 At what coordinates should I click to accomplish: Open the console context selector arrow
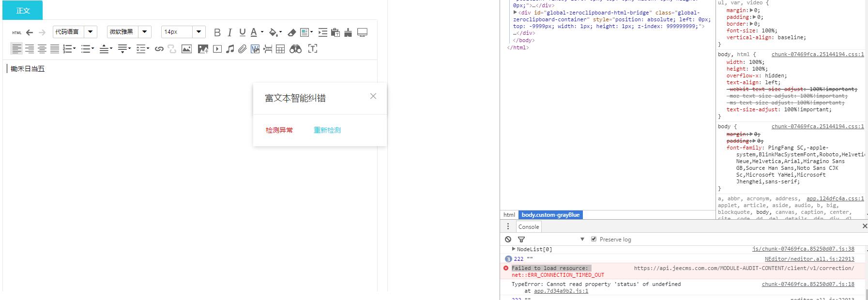click(582, 239)
